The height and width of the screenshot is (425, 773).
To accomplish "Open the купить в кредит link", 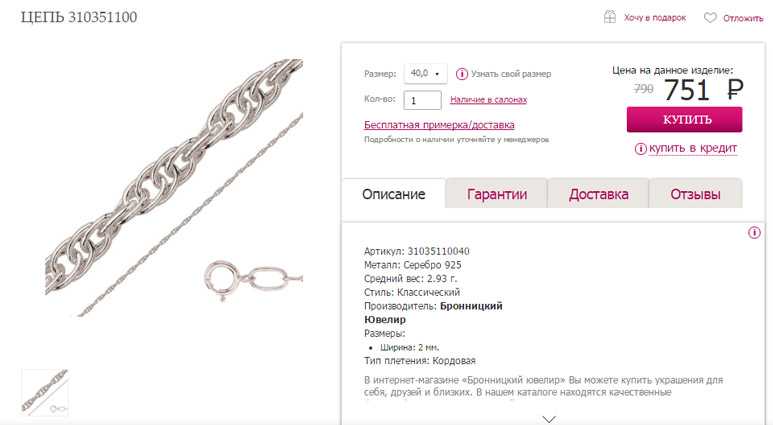I will click(693, 148).
